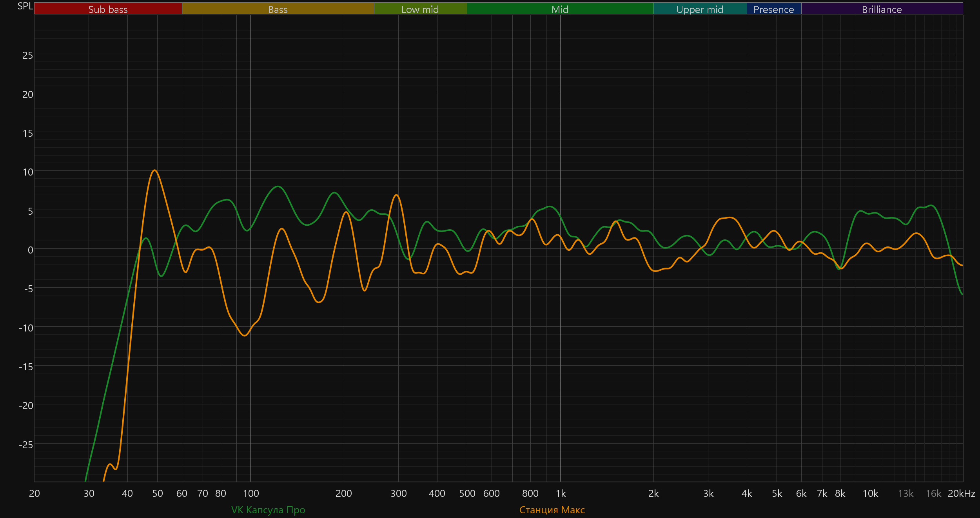The height and width of the screenshot is (518, 980).
Task: Click the 0 dB level axis label
Action: [x=30, y=250]
